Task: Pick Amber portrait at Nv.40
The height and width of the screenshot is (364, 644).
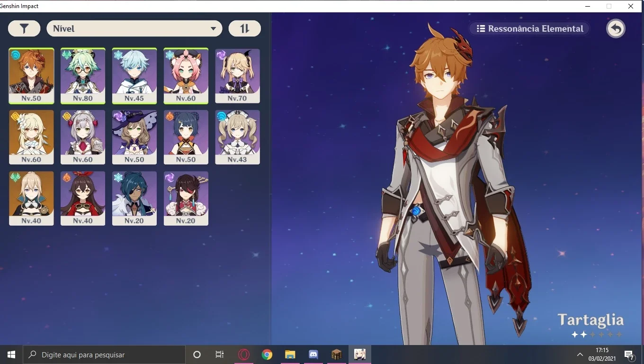Action: tap(83, 198)
